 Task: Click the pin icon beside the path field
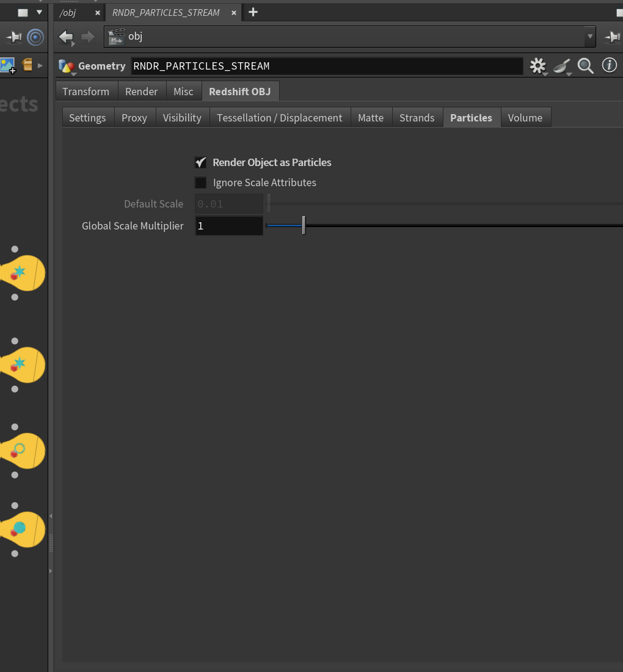coord(612,37)
